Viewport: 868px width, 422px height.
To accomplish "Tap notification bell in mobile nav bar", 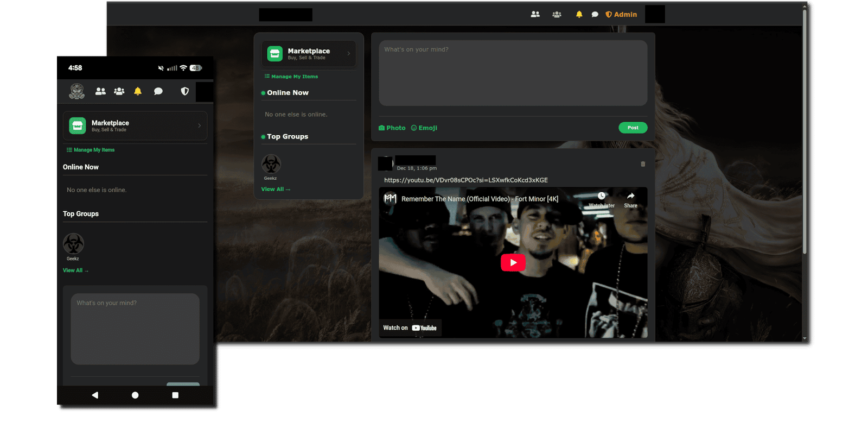I will (138, 91).
